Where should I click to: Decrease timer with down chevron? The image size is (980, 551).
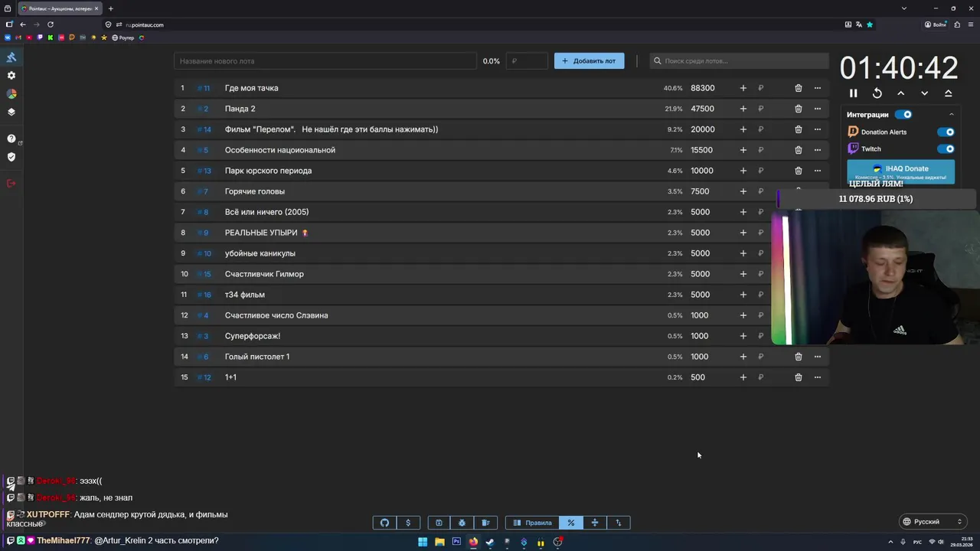(925, 93)
